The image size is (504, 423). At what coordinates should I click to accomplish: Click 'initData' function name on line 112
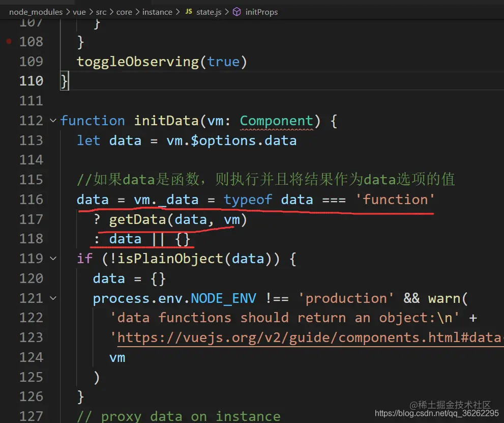click(166, 121)
